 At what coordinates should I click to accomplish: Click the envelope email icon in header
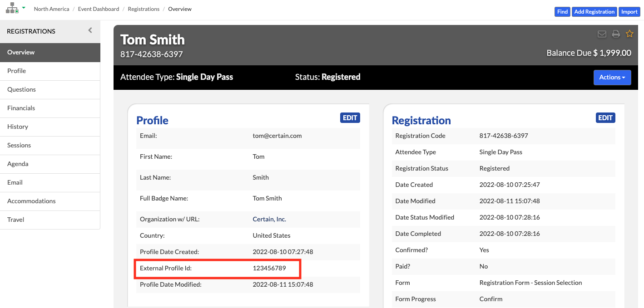[602, 34]
